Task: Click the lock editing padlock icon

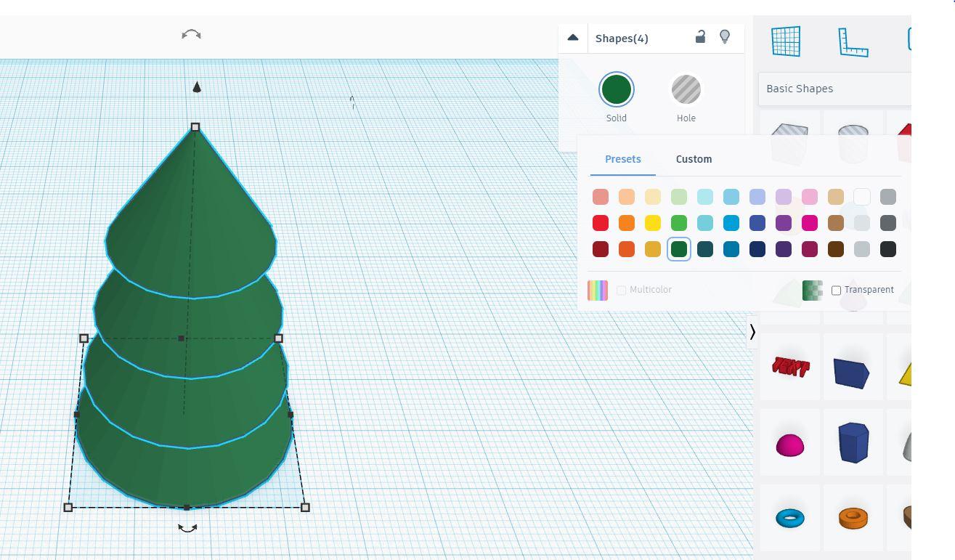Action: [700, 36]
